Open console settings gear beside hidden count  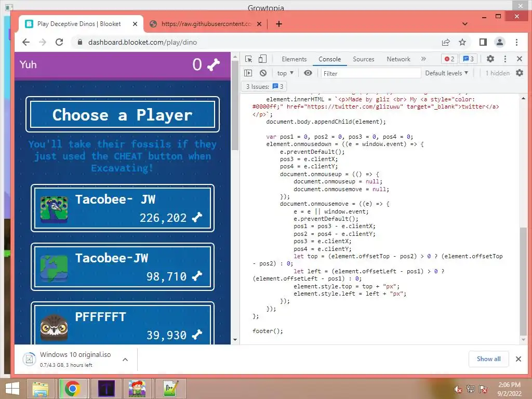(x=520, y=73)
